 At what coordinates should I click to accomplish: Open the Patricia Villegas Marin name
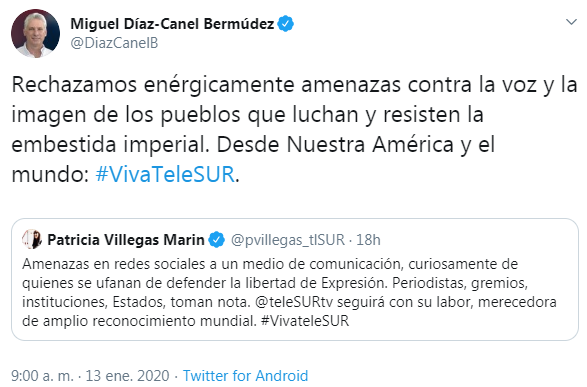click(126, 240)
